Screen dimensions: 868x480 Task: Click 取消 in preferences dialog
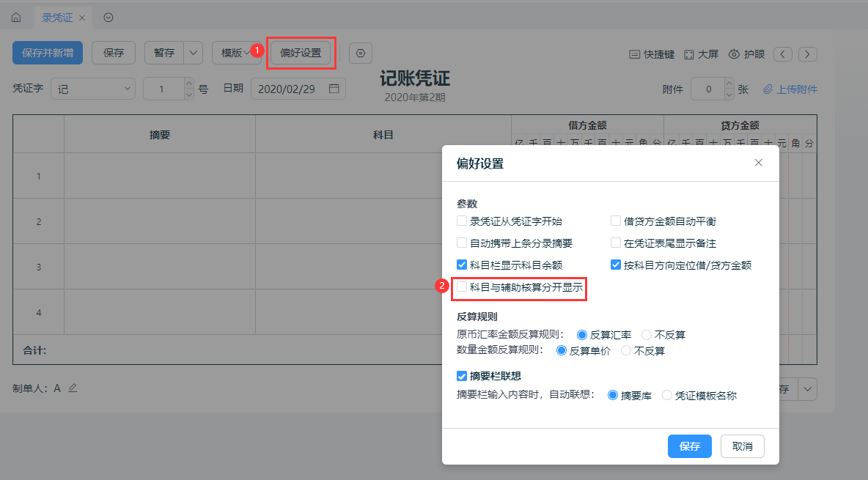pyautogui.click(x=743, y=446)
